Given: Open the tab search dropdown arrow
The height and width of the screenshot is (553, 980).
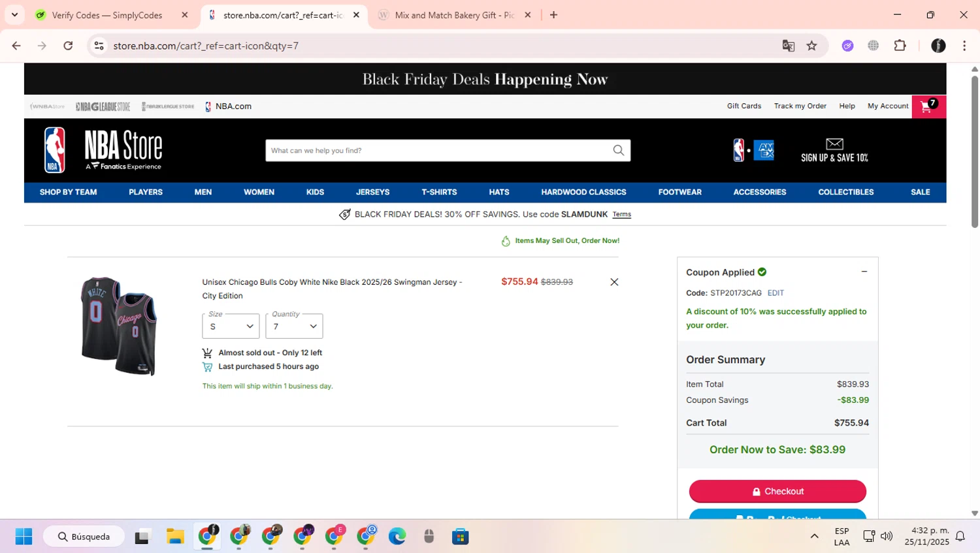Looking at the screenshot, I should [14, 15].
